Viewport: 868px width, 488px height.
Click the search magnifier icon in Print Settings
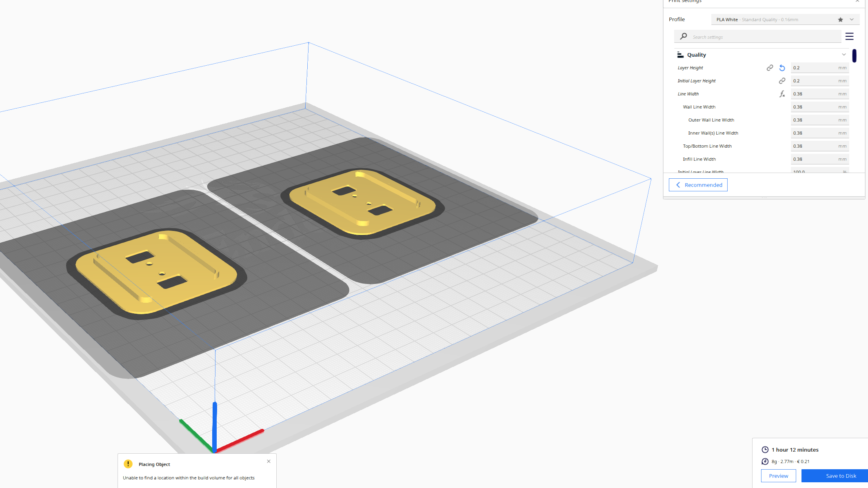click(684, 36)
